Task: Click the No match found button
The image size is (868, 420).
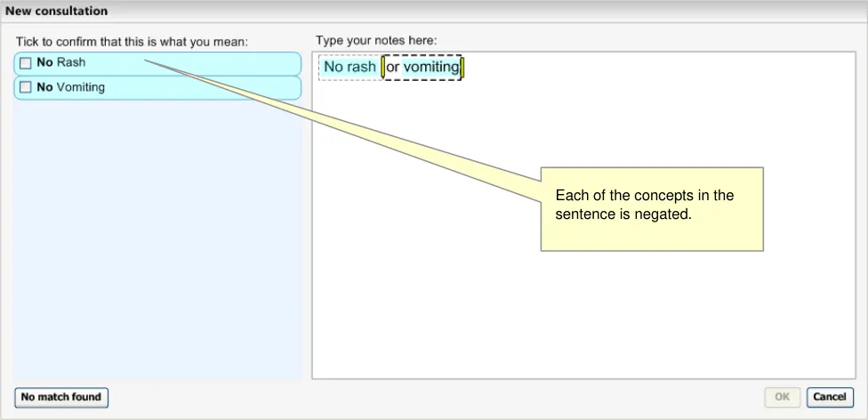Action: click(x=61, y=396)
